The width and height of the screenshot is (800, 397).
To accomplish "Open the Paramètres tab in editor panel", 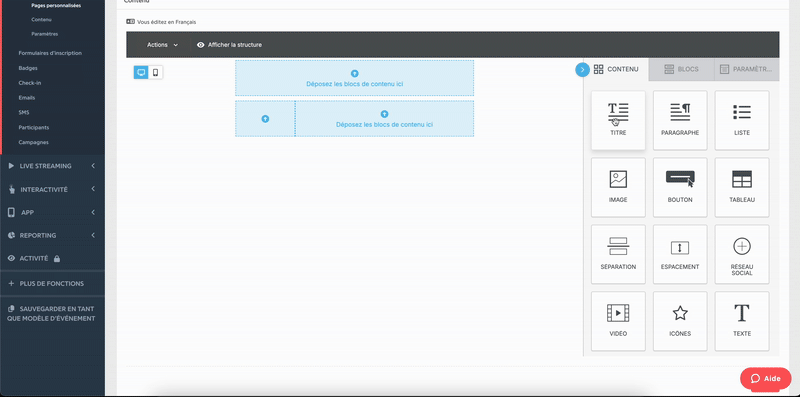I will click(746, 69).
